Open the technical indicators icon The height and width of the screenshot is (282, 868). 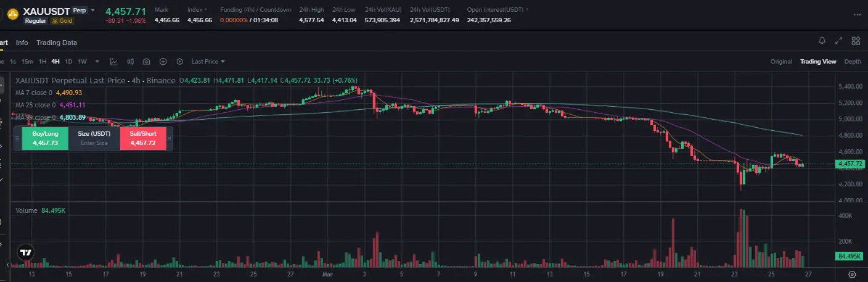(x=114, y=62)
